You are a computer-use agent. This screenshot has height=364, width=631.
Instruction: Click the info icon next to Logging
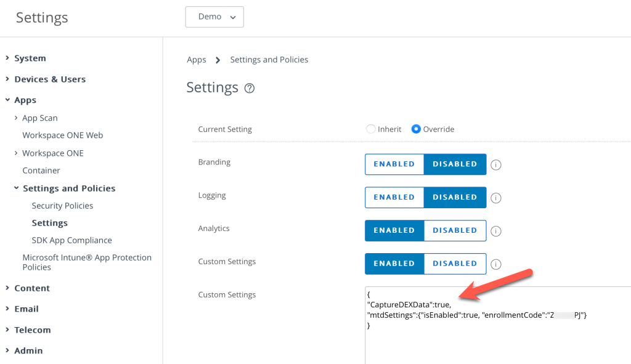495,198
